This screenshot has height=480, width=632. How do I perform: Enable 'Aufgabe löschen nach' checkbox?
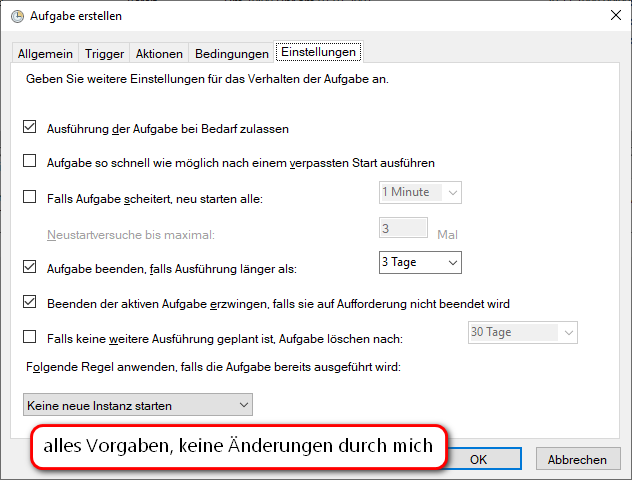tap(29, 338)
